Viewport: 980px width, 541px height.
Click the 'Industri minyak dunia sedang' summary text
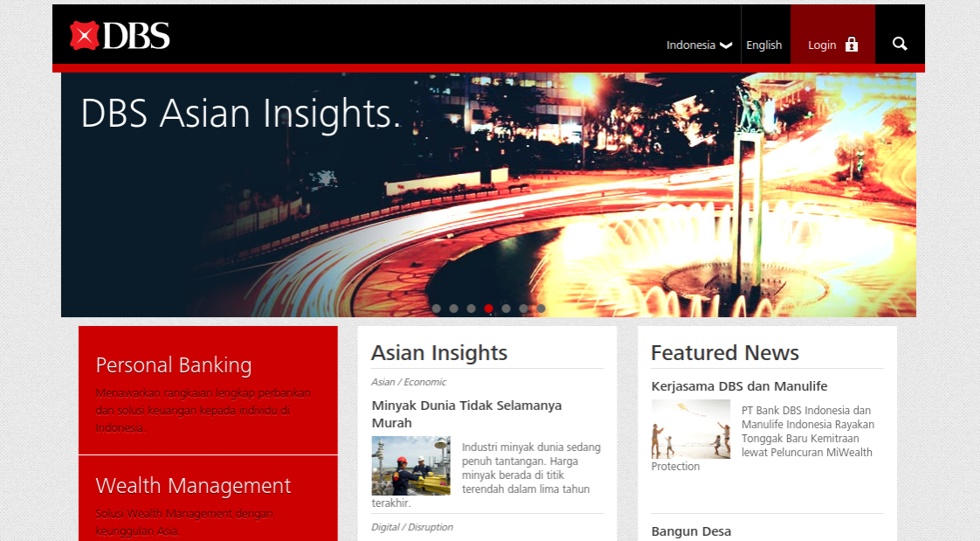(531, 447)
